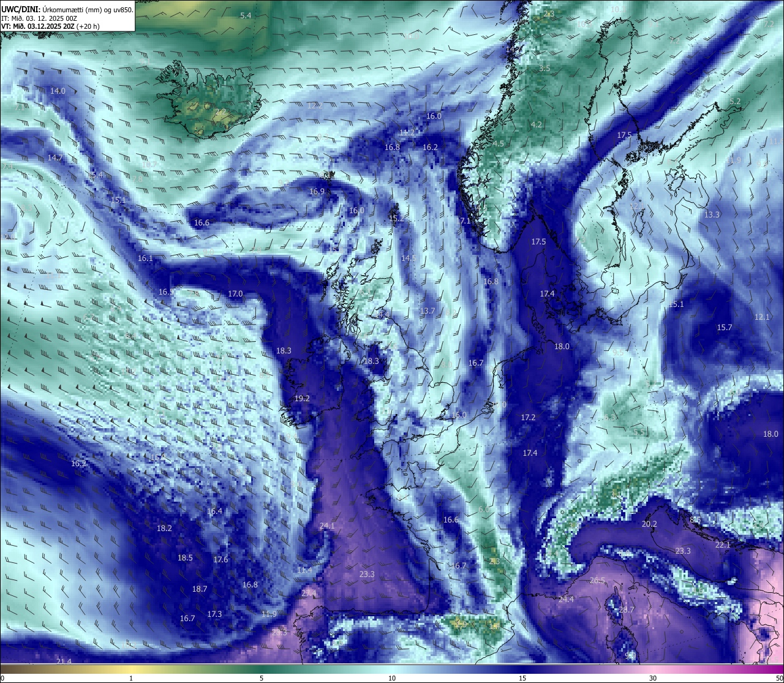
Task: Click the 15.7 value label
Action: pos(725,328)
